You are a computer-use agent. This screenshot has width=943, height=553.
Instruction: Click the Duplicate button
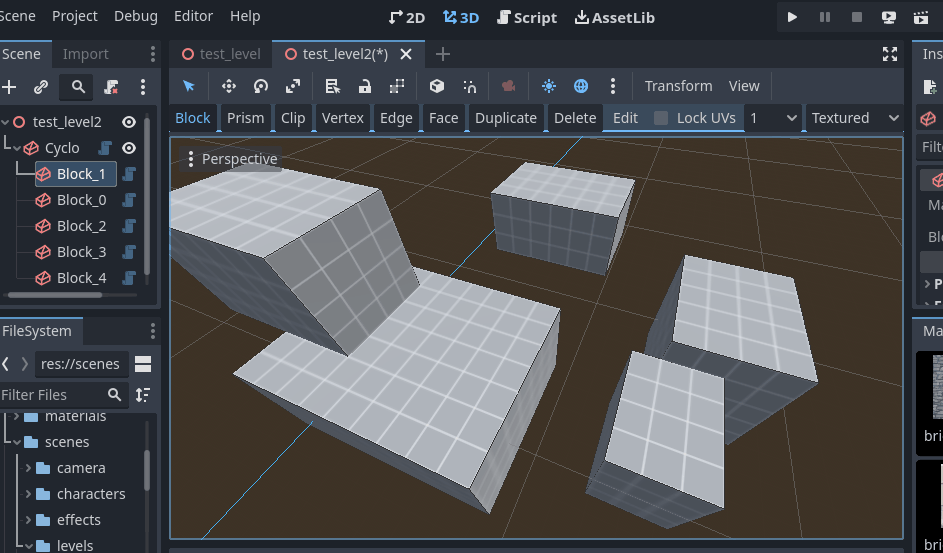coord(506,118)
